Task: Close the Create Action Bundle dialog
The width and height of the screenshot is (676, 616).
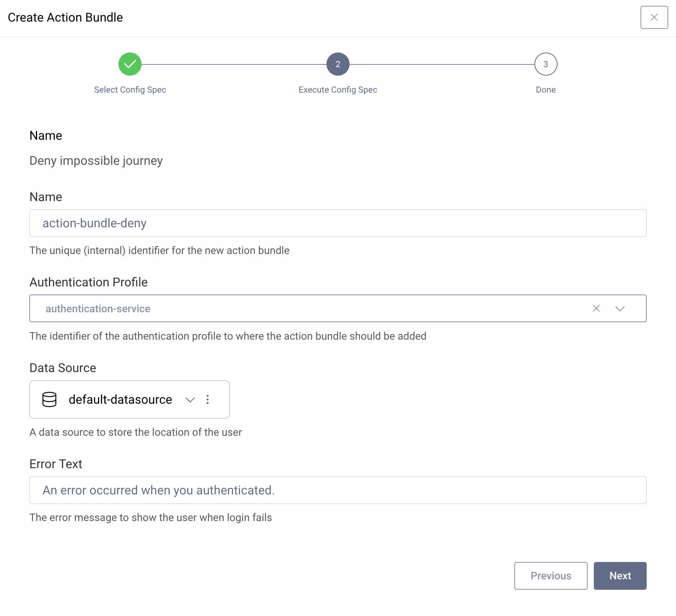Action: (654, 17)
